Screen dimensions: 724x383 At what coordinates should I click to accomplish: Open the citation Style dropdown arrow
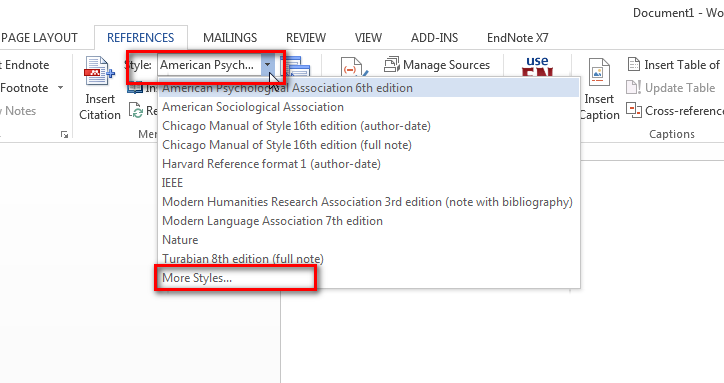[268, 65]
